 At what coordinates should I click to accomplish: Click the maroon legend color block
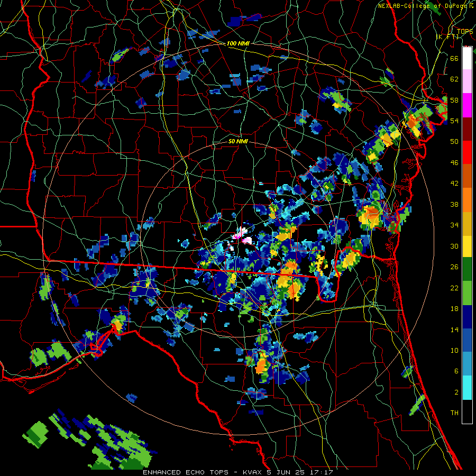click(467, 129)
